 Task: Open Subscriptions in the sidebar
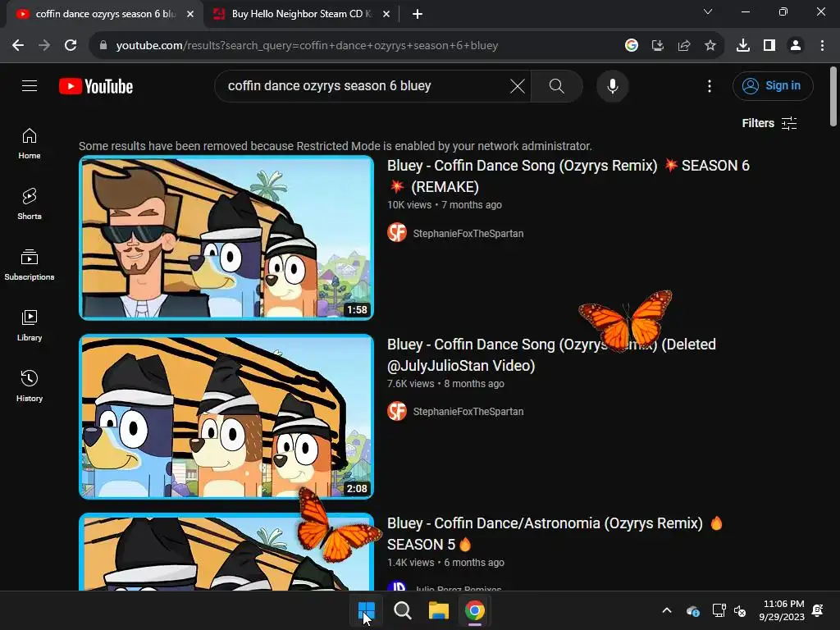coord(30,265)
